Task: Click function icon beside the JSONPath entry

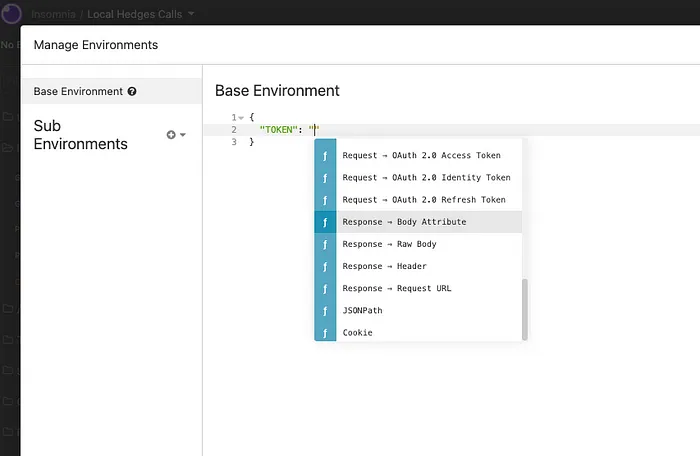Action: (325, 310)
